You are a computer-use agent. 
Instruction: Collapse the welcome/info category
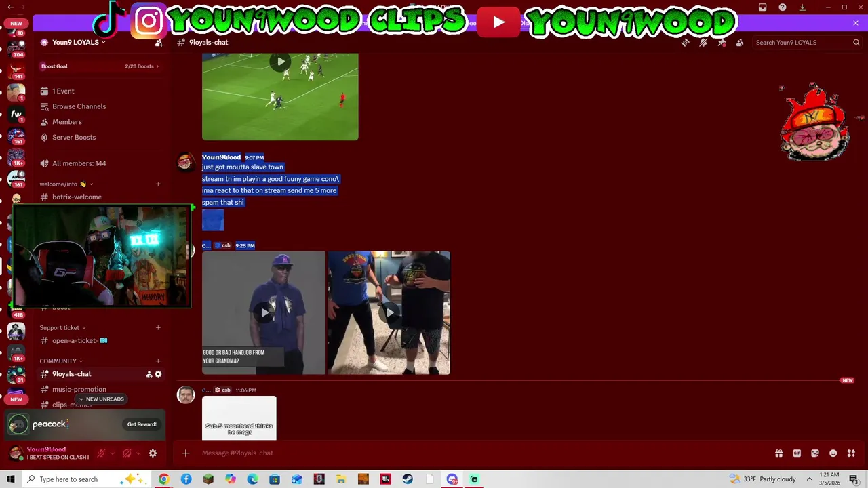[66, 184]
